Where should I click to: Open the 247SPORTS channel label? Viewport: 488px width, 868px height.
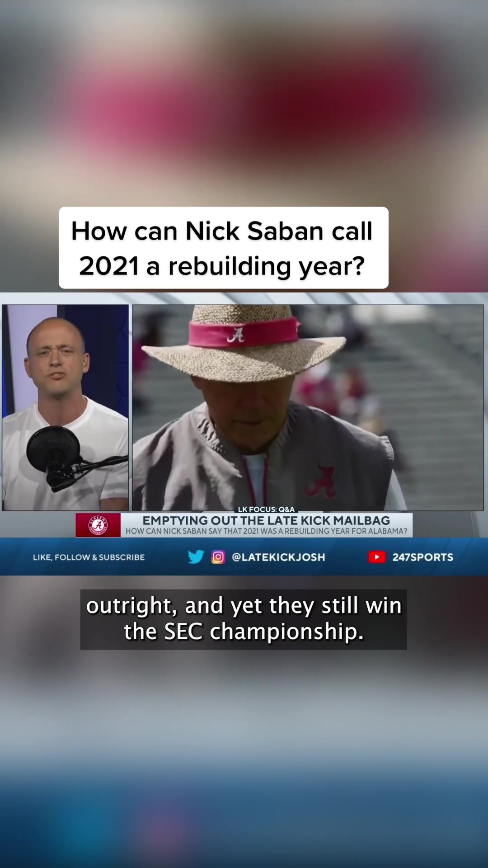click(422, 557)
